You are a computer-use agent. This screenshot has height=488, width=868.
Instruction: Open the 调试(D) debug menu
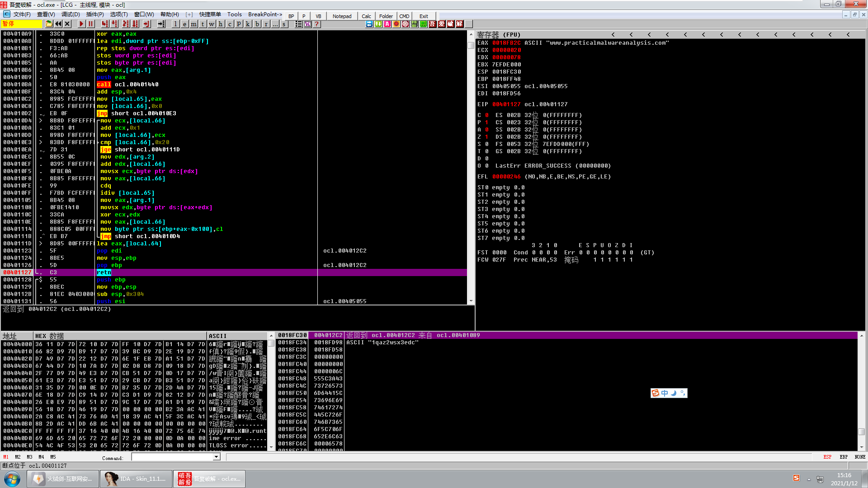pos(71,14)
